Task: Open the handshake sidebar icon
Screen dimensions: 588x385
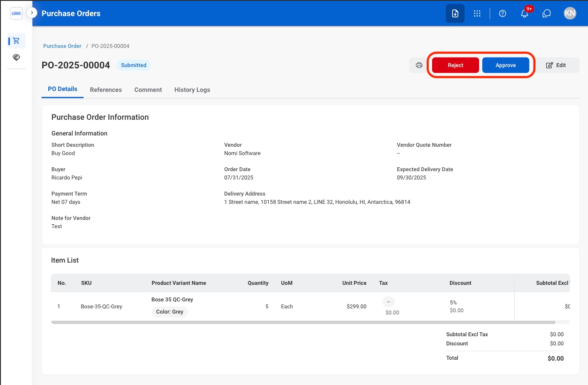Action: click(16, 57)
